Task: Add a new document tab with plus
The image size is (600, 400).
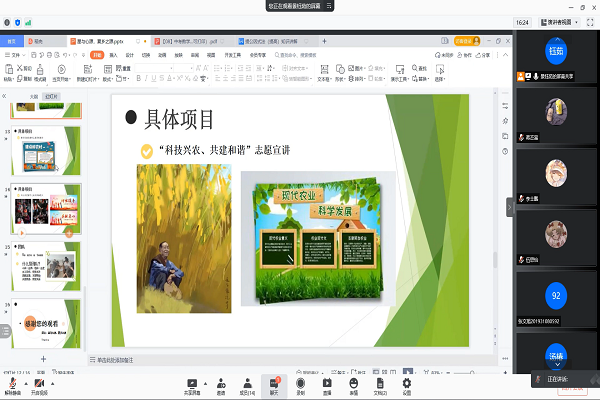Action: 324,41
